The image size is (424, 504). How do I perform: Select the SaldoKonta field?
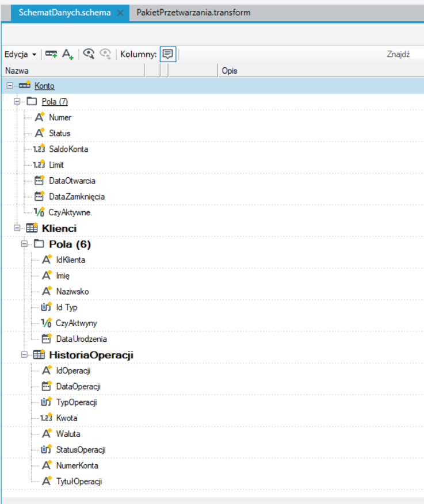pos(68,149)
